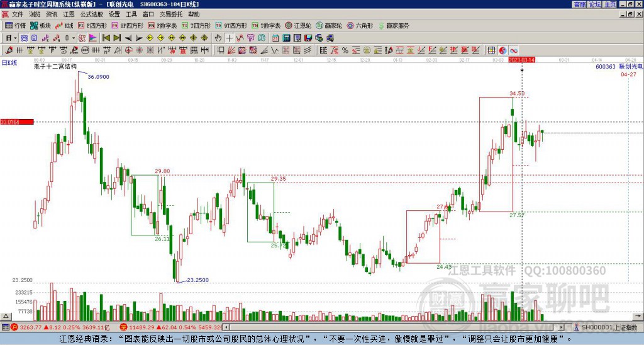Screen dimensions: 644x345
Task: Open the 江恩 menu
Action: [69, 14]
